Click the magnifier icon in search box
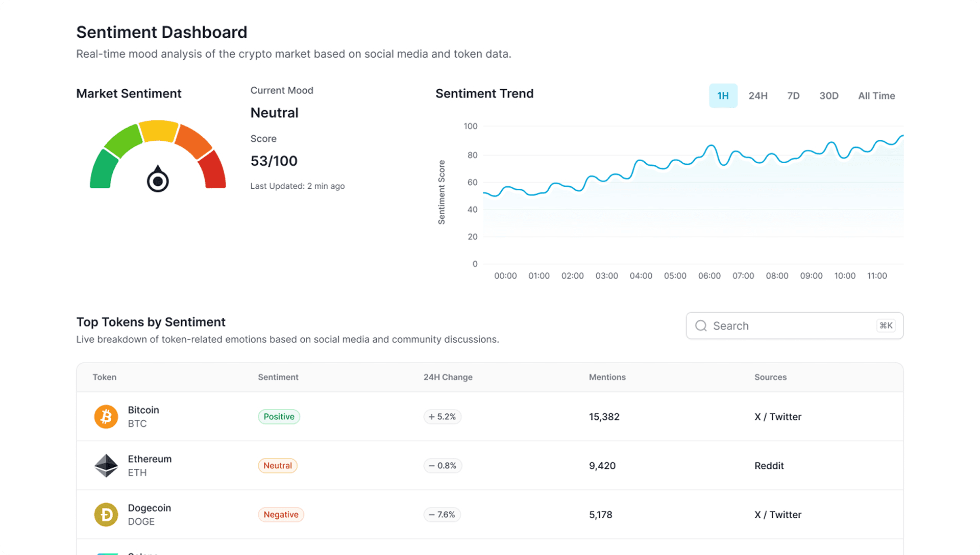 point(701,326)
